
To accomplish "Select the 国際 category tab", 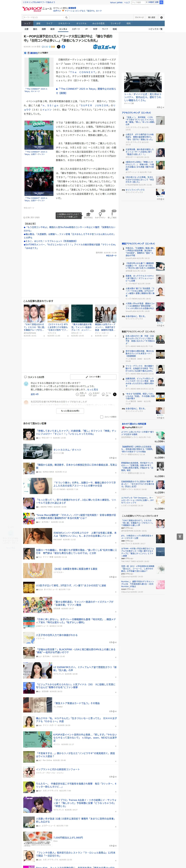I will (x=44, y=29).
